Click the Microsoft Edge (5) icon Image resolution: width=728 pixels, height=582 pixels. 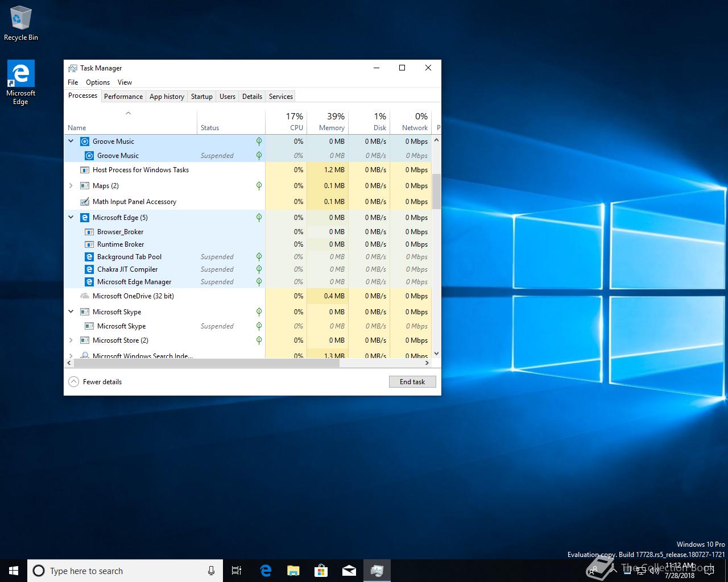point(85,218)
